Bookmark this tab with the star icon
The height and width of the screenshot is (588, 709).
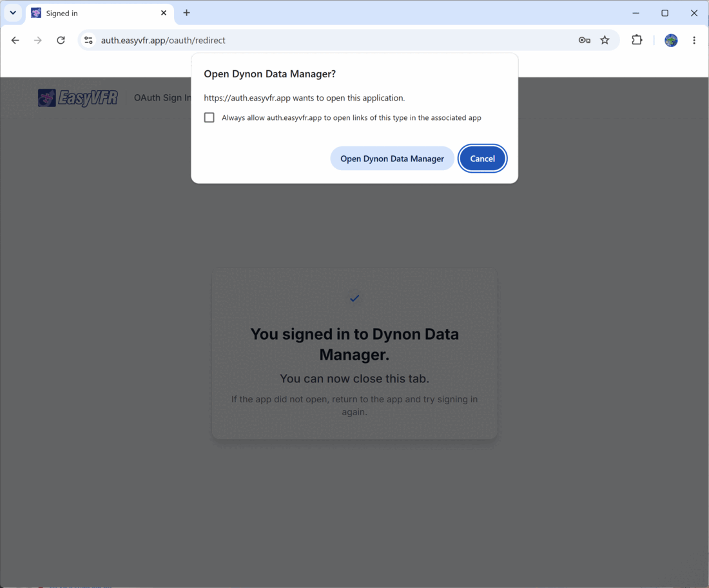[x=605, y=40]
